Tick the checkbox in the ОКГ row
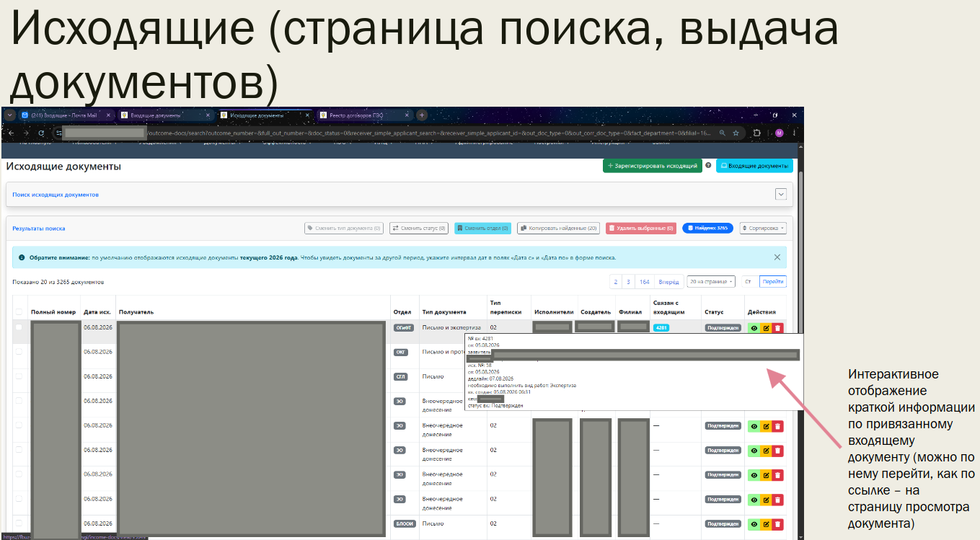980x540 pixels. pos(19,352)
